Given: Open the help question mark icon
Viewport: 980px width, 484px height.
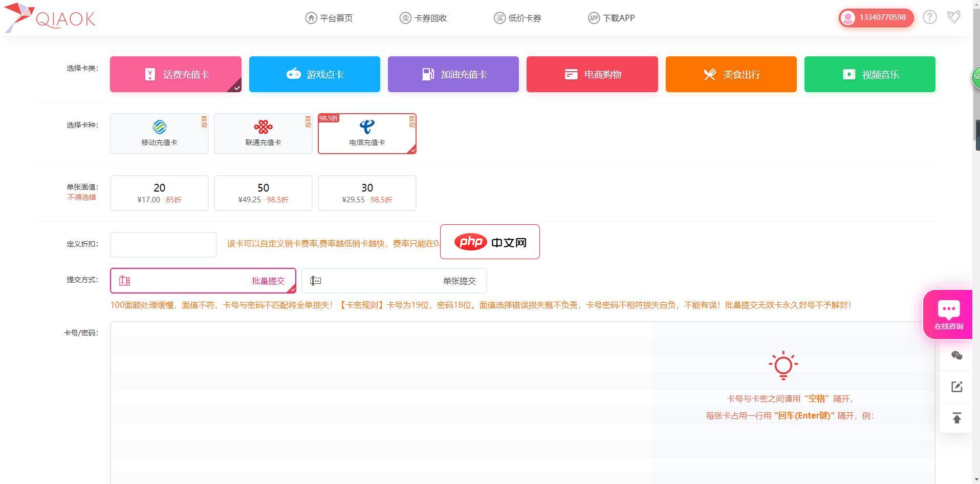Looking at the screenshot, I should (929, 17).
